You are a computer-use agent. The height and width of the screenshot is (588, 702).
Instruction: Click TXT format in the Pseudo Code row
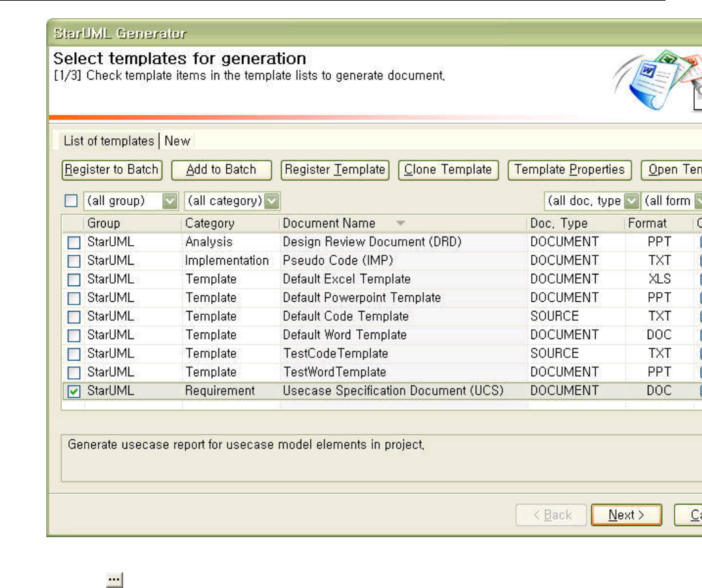coord(660,261)
